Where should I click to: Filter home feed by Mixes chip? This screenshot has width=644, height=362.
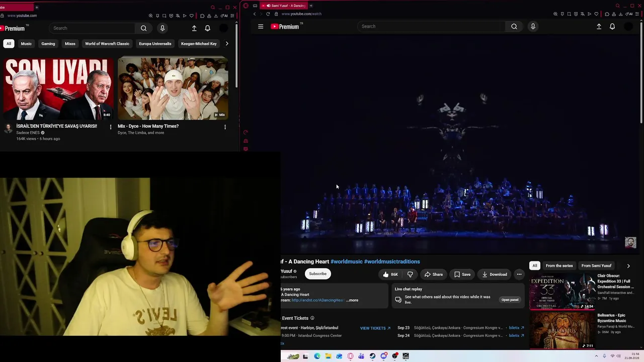pos(70,44)
